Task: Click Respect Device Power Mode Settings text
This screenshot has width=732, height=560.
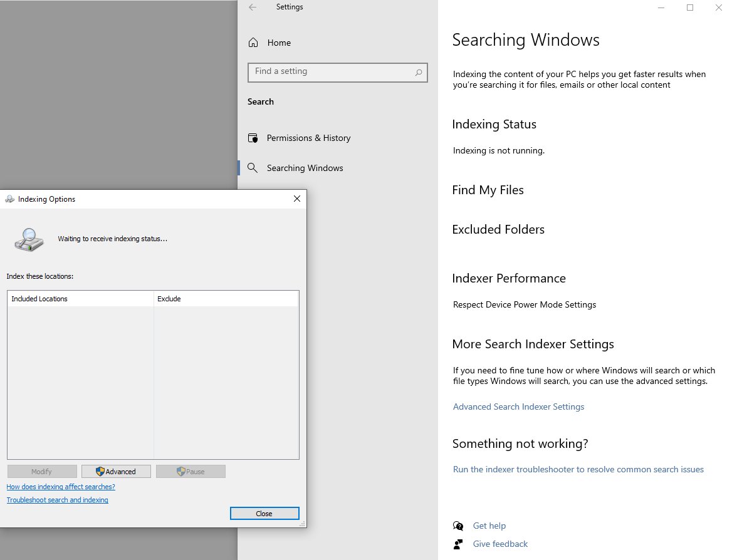Action: (x=525, y=304)
